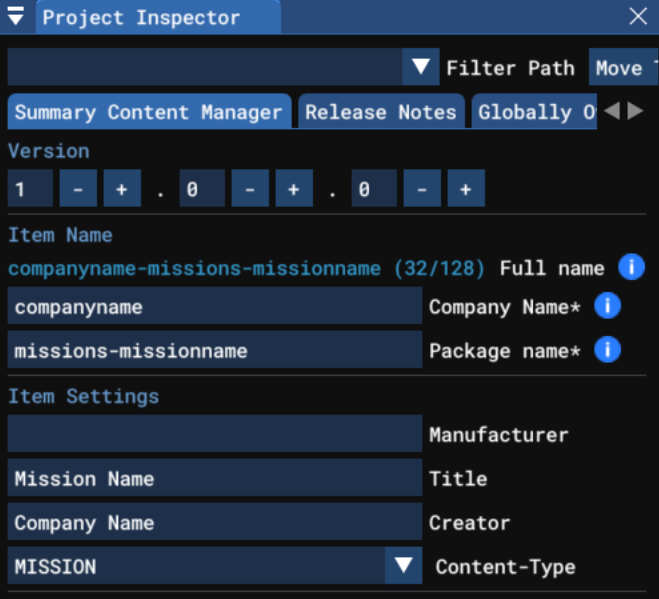Click the info icon next to Full name
Screen dimensions: 659x599
pos(630,267)
